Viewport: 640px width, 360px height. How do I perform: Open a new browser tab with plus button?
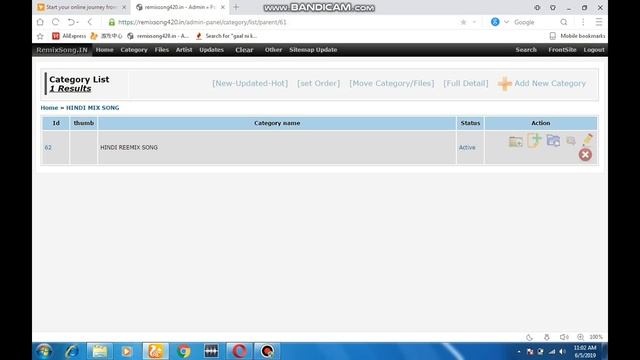click(236, 7)
